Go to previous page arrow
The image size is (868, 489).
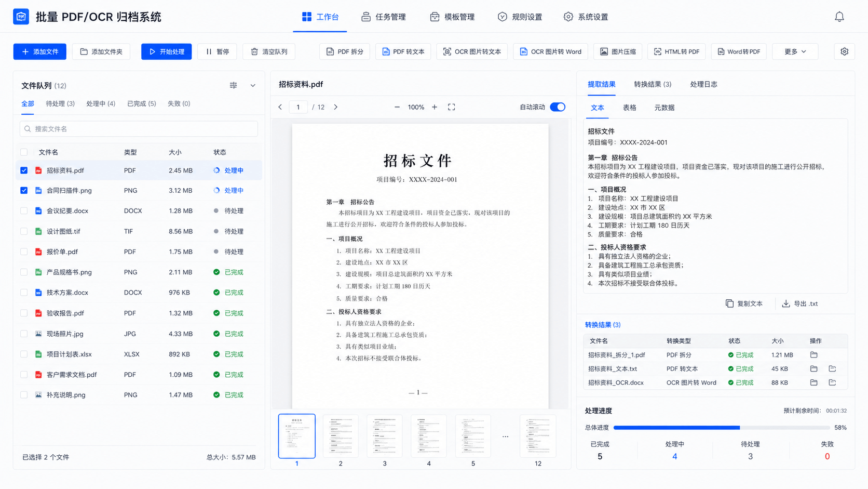click(280, 107)
